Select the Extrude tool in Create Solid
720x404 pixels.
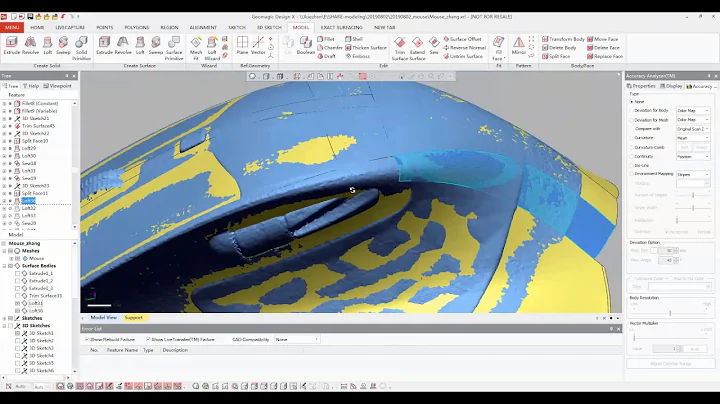pyautogui.click(x=11, y=46)
